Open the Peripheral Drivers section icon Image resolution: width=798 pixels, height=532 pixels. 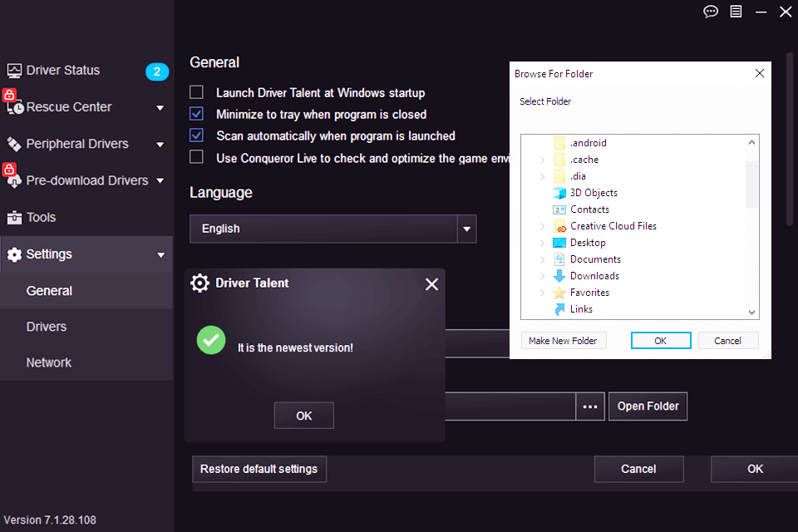[x=14, y=143]
